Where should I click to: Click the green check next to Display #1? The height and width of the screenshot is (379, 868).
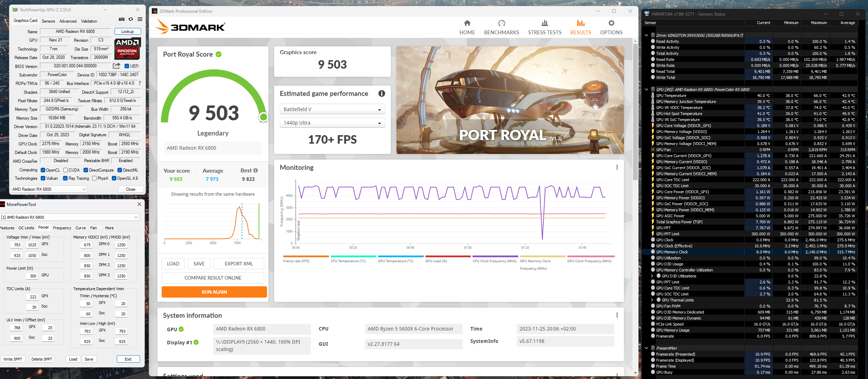tap(196, 342)
